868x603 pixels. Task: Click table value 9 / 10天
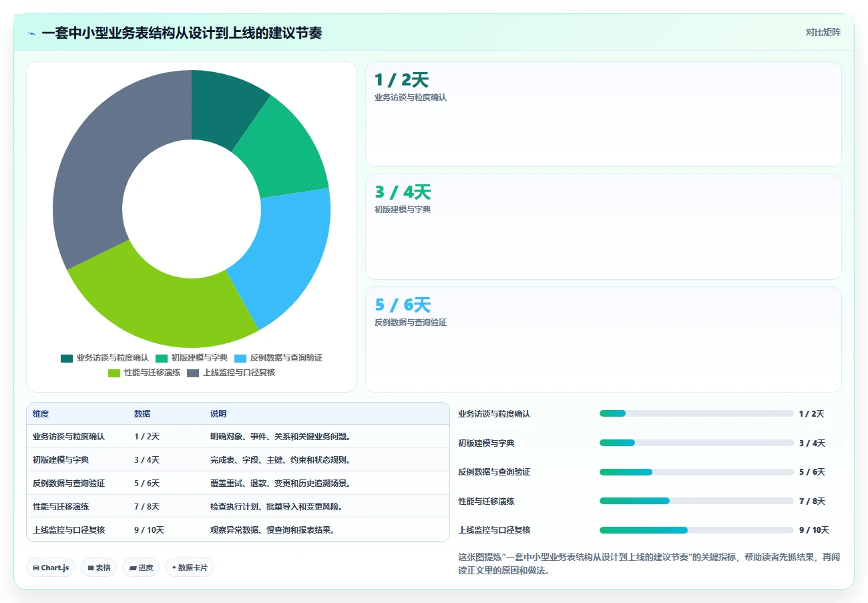tap(149, 530)
